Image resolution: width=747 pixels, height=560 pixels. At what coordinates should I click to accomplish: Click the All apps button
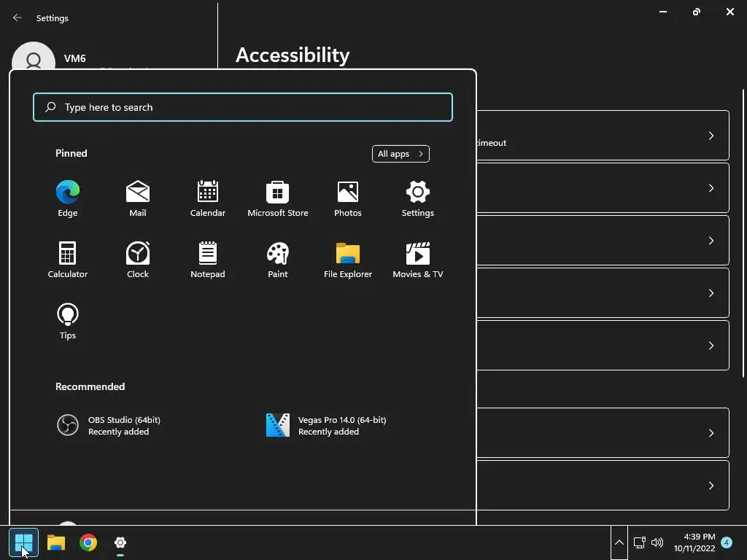click(400, 154)
